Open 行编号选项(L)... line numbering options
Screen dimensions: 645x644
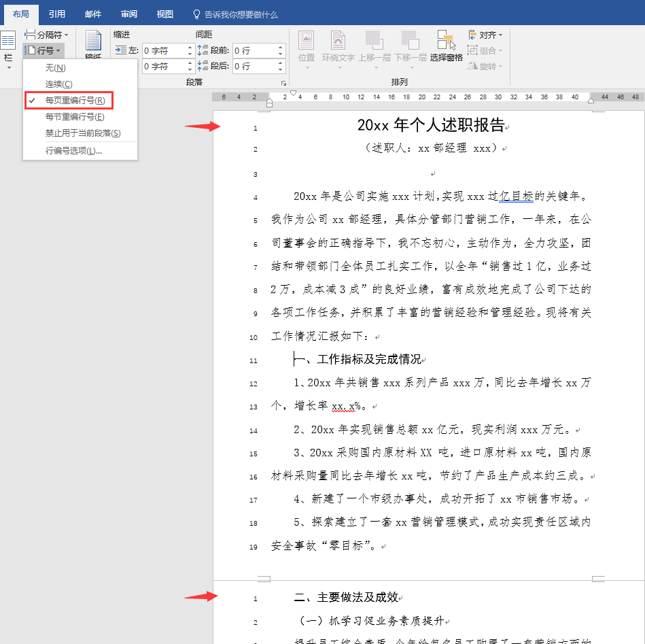[x=73, y=150]
